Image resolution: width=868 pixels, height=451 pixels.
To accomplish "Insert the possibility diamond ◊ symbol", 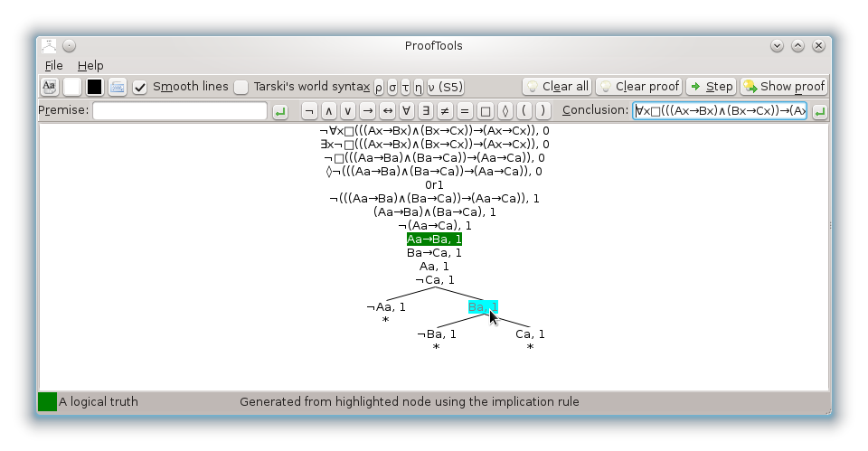I will point(505,111).
